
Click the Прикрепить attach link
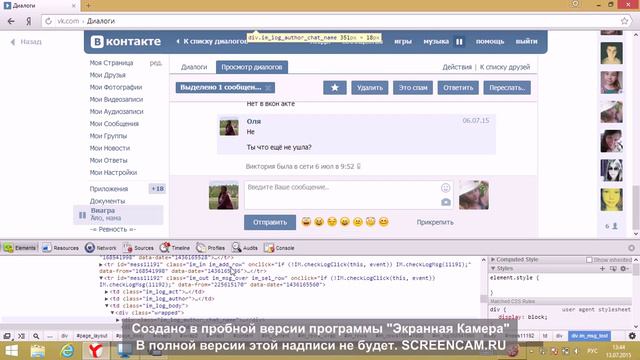pos(435,222)
